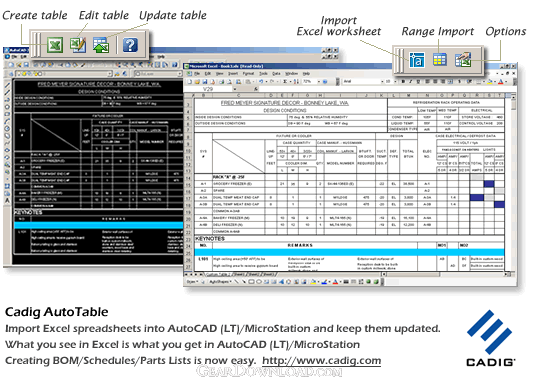
Task: Click the Save icon in Excel toolbar
Action: (x=205, y=82)
